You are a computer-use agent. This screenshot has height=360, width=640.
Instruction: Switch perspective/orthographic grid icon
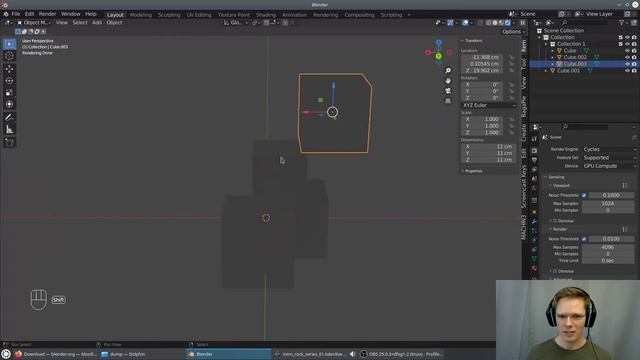pyautogui.click(x=448, y=101)
